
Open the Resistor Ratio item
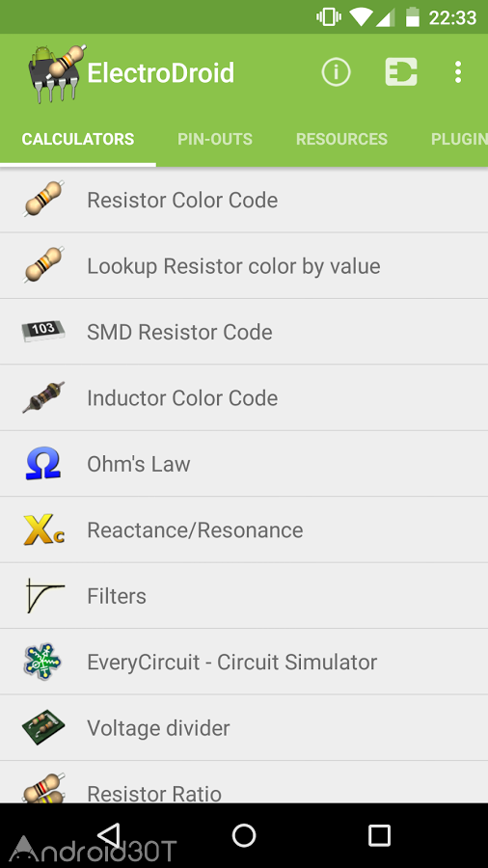[244, 783]
